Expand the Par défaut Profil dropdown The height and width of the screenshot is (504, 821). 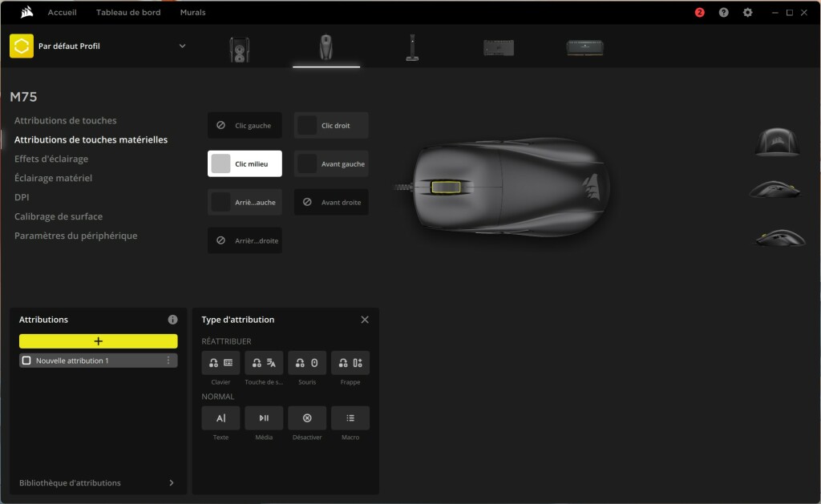click(182, 46)
